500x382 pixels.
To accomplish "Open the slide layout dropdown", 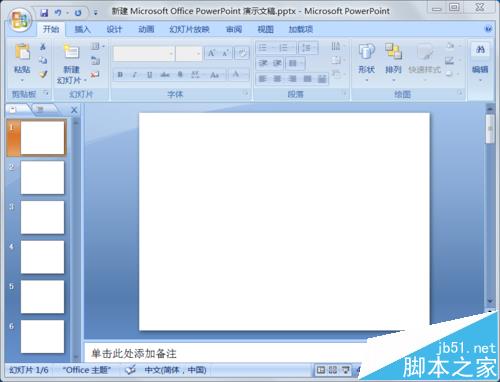I will tap(97, 46).
